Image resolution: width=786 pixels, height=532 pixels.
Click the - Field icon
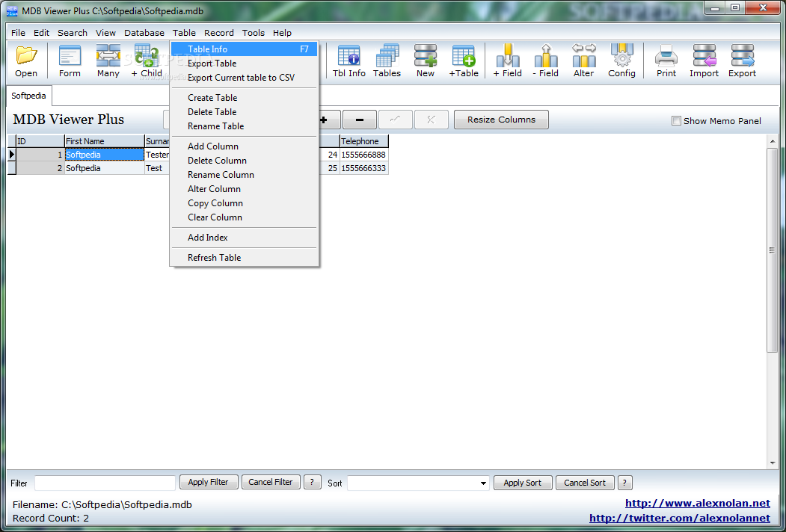click(x=546, y=61)
